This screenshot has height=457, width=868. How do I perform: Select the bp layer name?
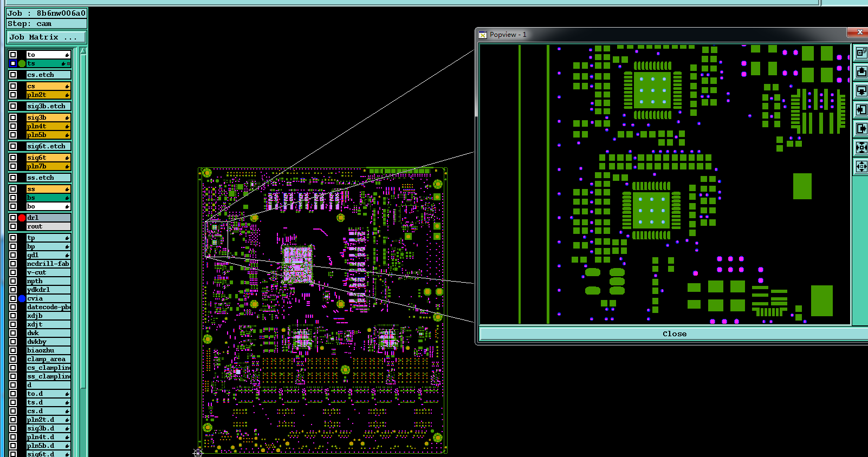click(49, 246)
